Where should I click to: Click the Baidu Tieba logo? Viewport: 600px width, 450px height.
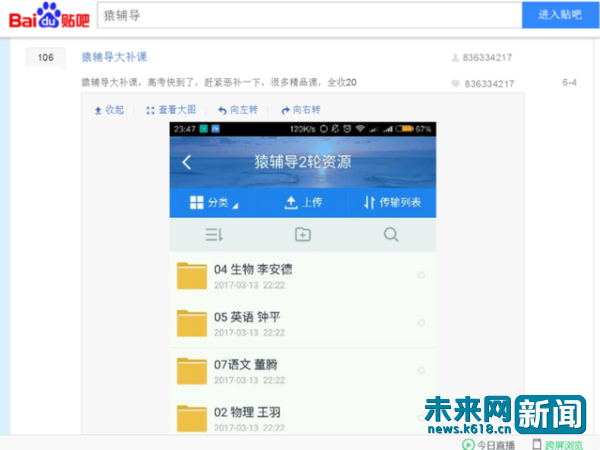[x=49, y=15]
